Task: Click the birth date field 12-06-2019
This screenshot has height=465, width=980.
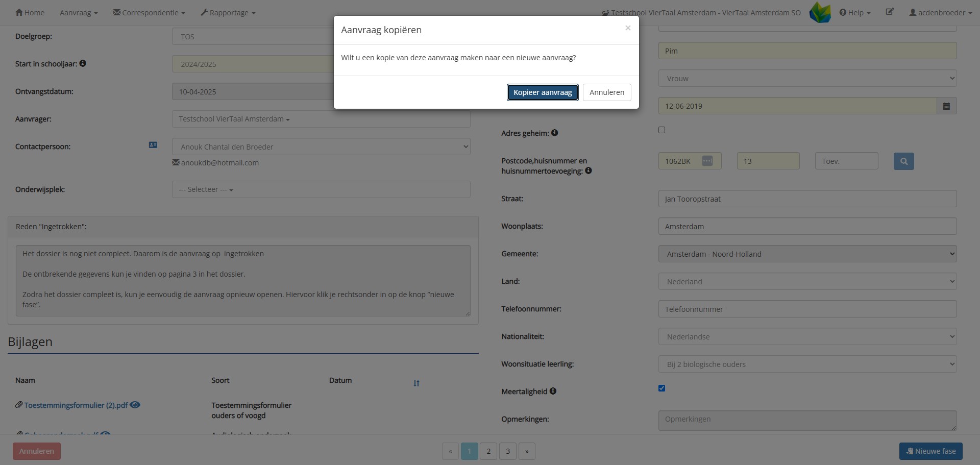Action: pyautogui.click(x=797, y=106)
